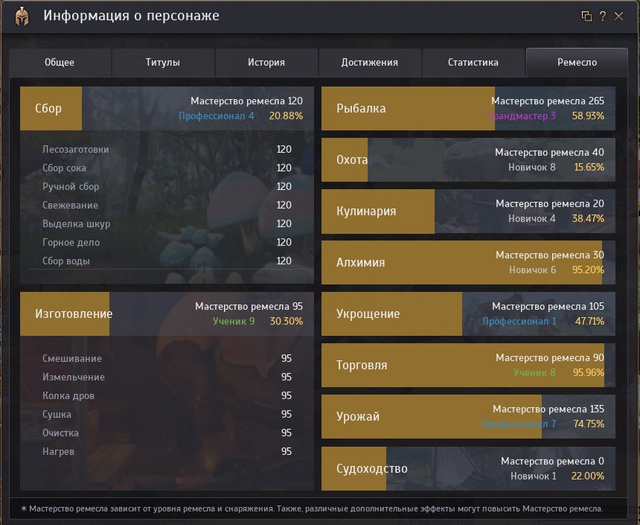Image resolution: width=640 pixels, height=525 pixels.
Task: Select the Алхимия skill panel
Action: (468, 262)
